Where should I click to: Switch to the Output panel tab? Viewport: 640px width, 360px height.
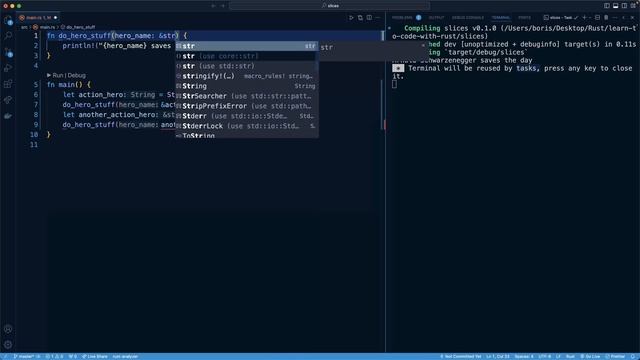click(x=436, y=18)
